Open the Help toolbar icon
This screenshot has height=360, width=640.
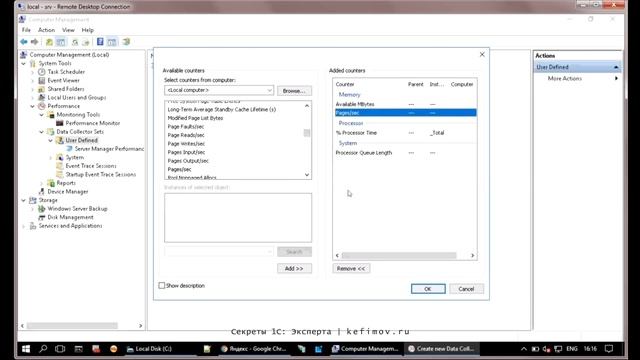point(100,42)
